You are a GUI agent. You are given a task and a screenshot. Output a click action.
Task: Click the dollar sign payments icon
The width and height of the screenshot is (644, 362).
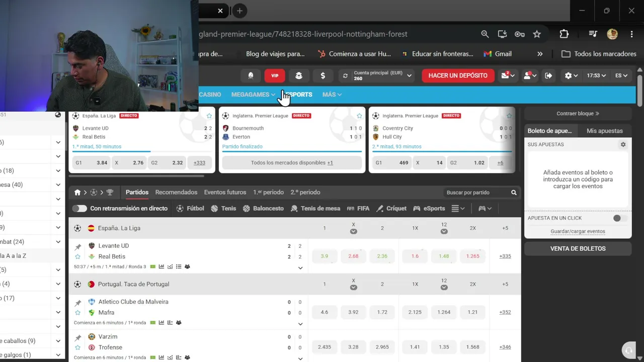(323, 75)
